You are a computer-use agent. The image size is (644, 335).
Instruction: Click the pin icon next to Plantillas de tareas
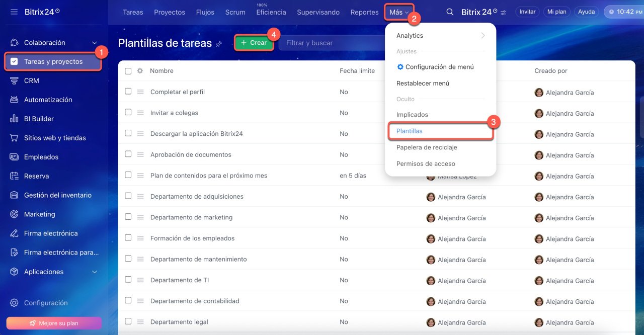tap(219, 44)
